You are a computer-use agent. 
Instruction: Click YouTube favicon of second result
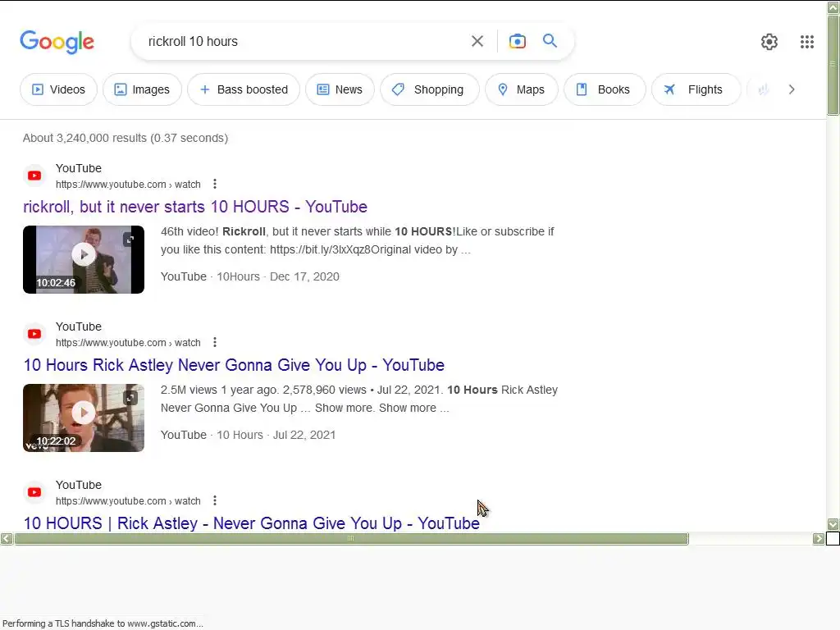click(34, 334)
